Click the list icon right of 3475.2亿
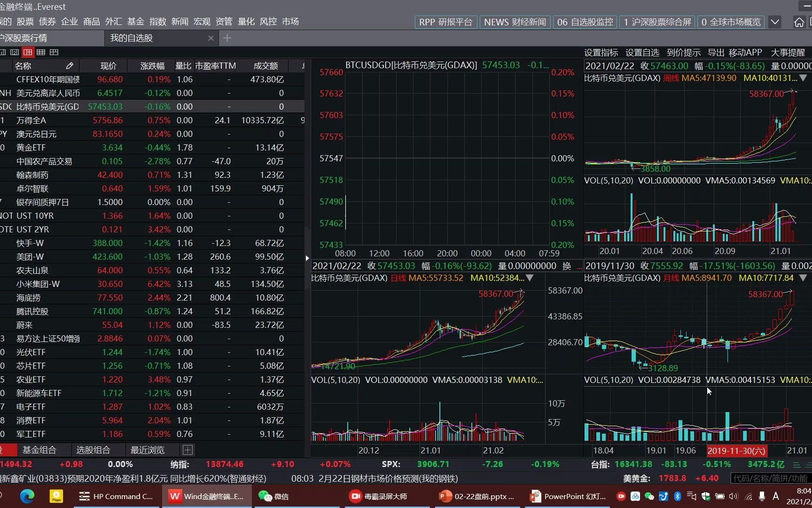Screen dimensions: 812x508 (796, 465)
